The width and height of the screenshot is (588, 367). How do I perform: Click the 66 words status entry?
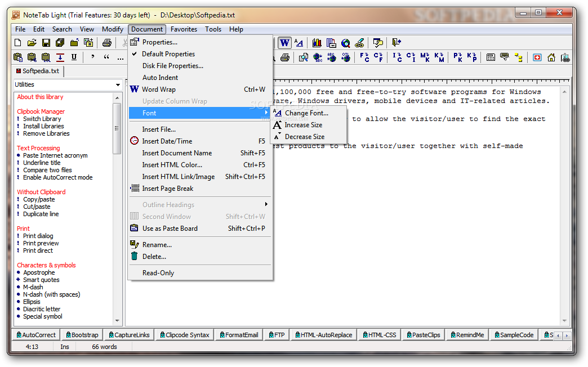pos(104,347)
